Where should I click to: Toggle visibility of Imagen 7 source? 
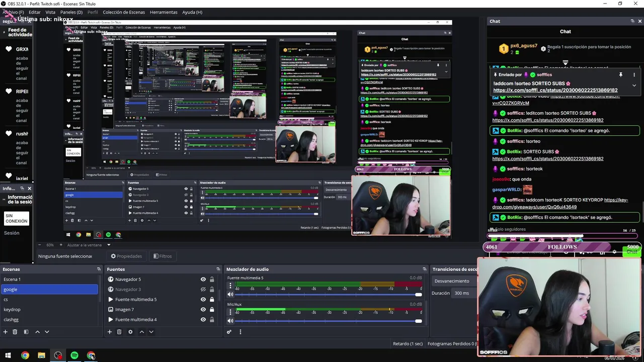(203, 309)
